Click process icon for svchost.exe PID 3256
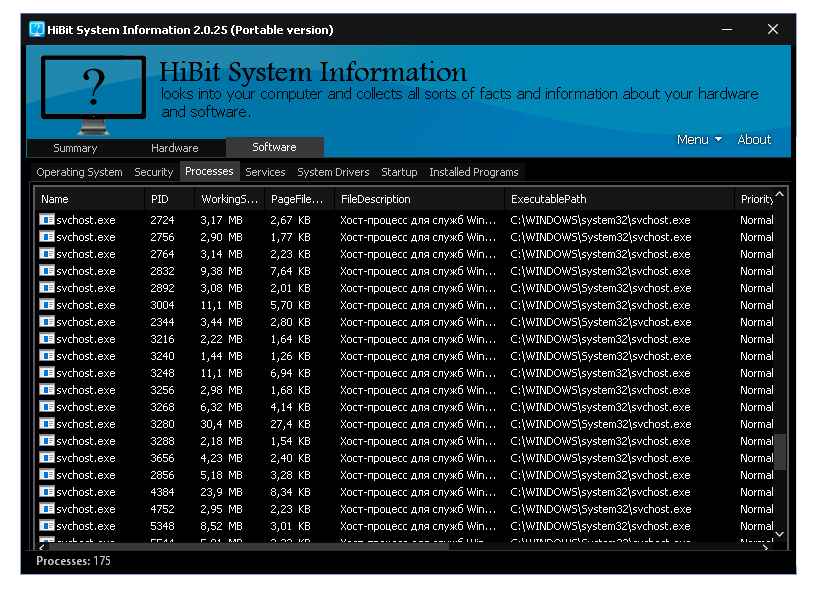 [x=47, y=389]
